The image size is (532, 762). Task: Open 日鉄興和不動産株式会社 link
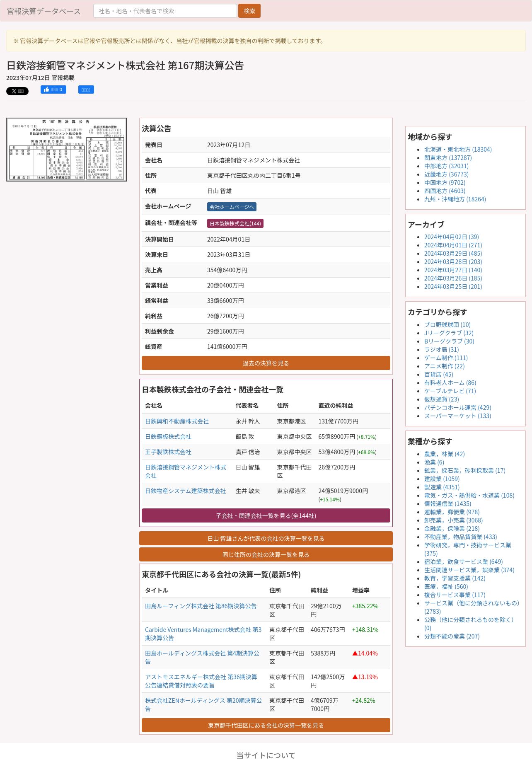177,421
